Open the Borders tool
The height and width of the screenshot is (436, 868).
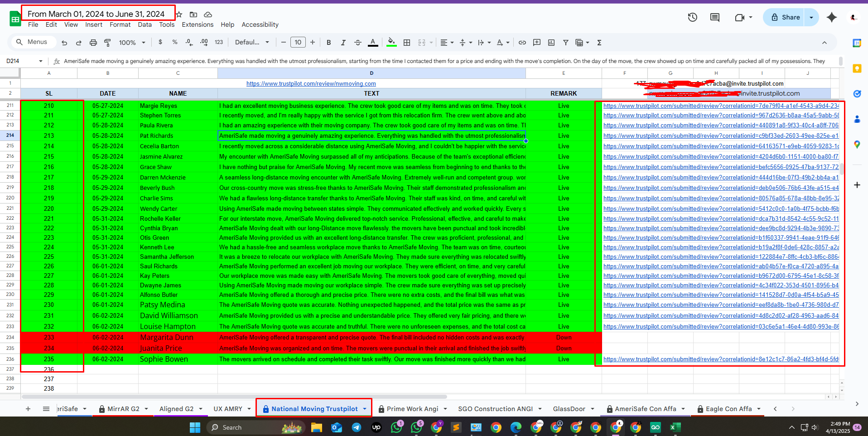pyautogui.click(x=407, y=43)
